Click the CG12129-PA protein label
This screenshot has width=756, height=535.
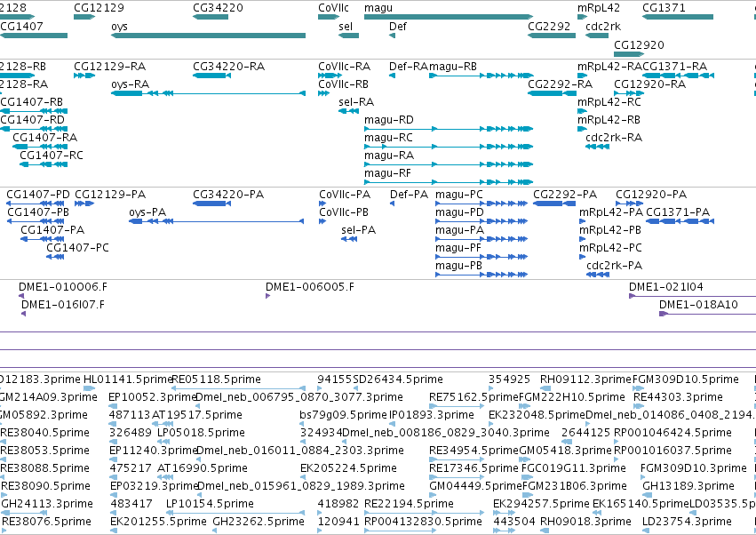(x=110, y=195)
